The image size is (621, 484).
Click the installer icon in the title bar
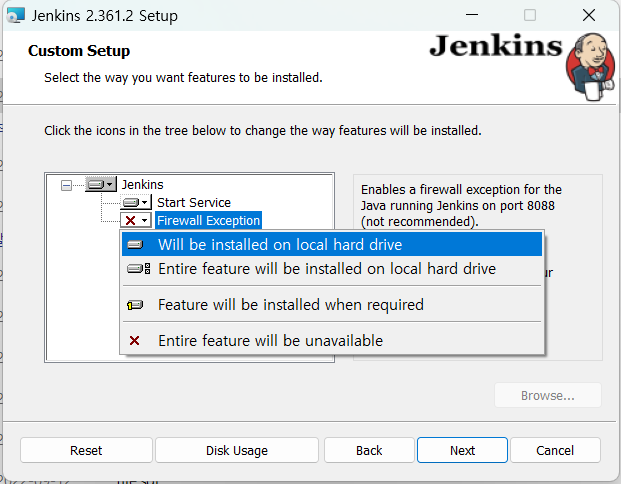pyautogui.click(x=16, y=15)
